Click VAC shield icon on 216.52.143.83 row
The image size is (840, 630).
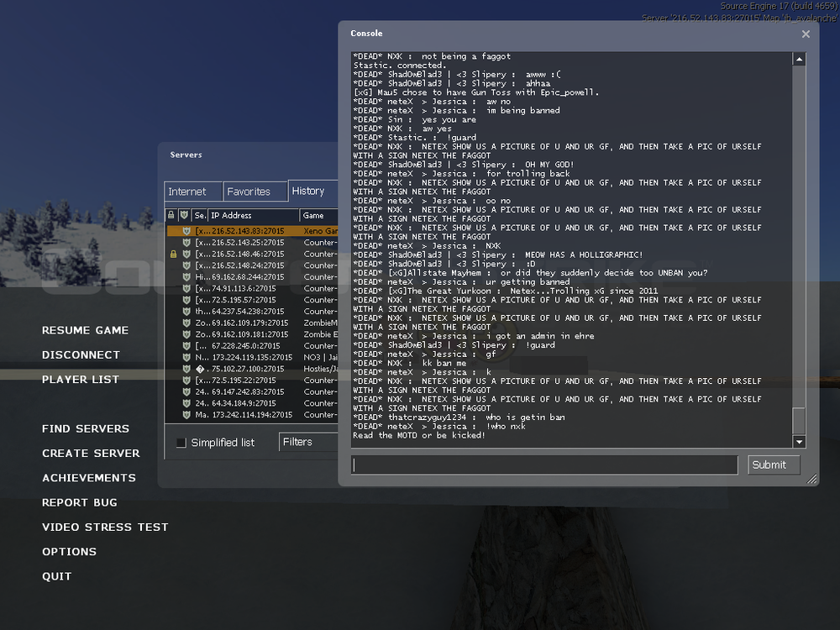coord(186,231)
